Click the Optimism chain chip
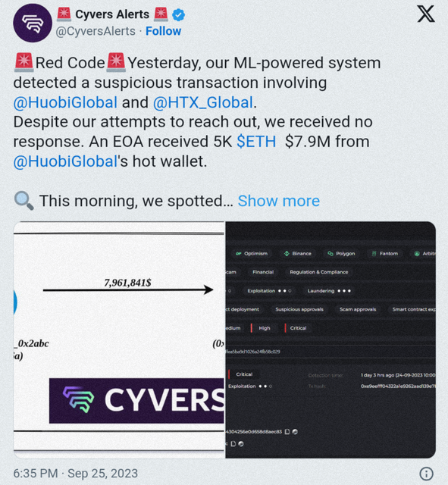The height and width of the screenshot is (485, 448). coord(252,254)
